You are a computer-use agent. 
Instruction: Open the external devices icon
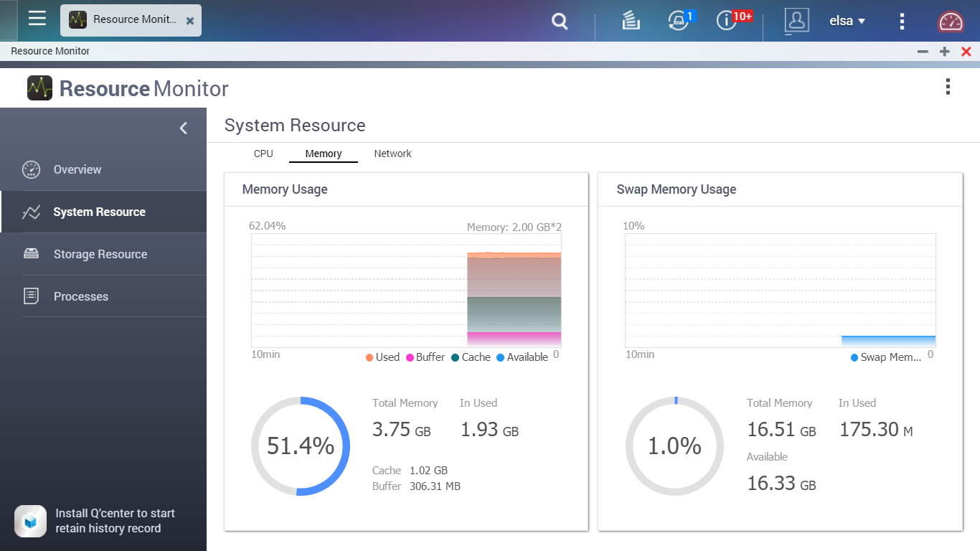[678, 21]
